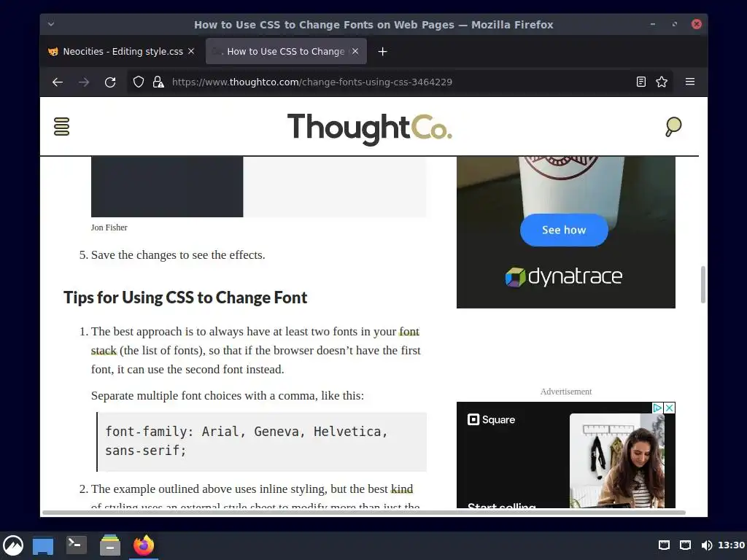Screen dimensions: 747x560
Task: Switch to Neocities Editing style.css tab
Action: coord(122,52)
